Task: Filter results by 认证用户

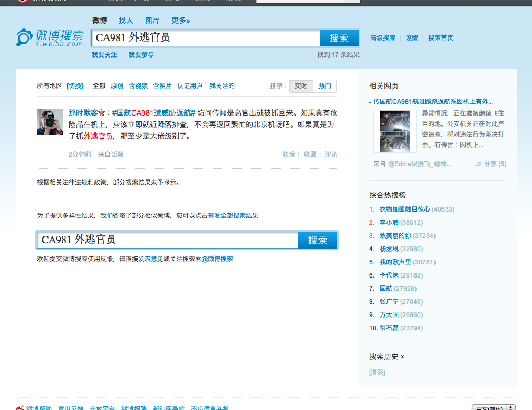Action: click(x=190, y=85)
